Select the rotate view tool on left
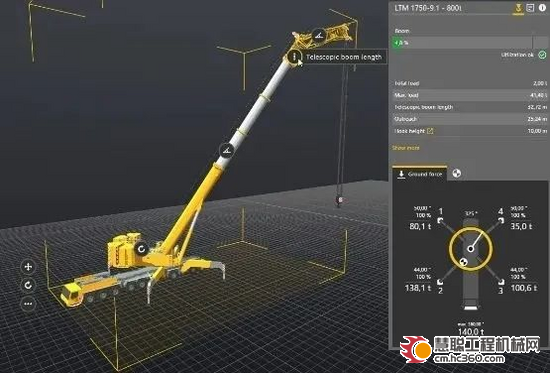Viewport: 550px width, 373px height. (x=28, y=285)
